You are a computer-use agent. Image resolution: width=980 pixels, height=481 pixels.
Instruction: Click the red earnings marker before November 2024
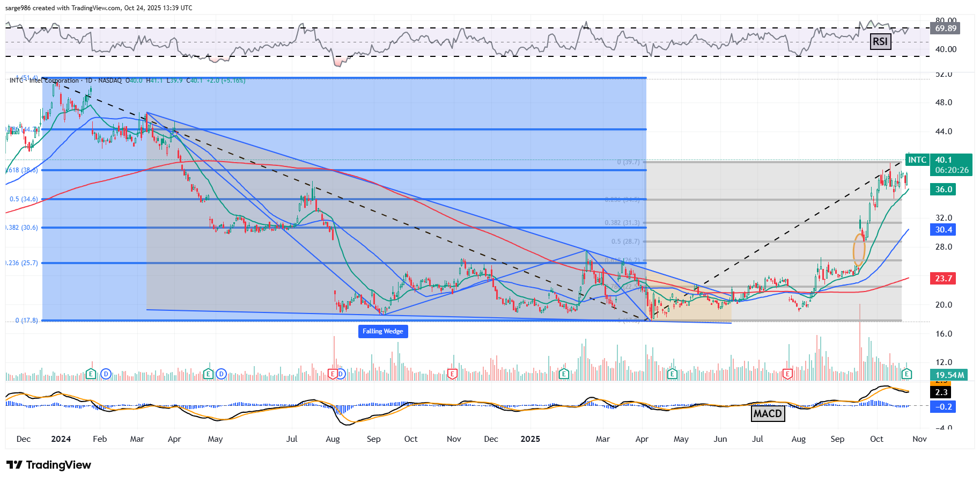452,374
